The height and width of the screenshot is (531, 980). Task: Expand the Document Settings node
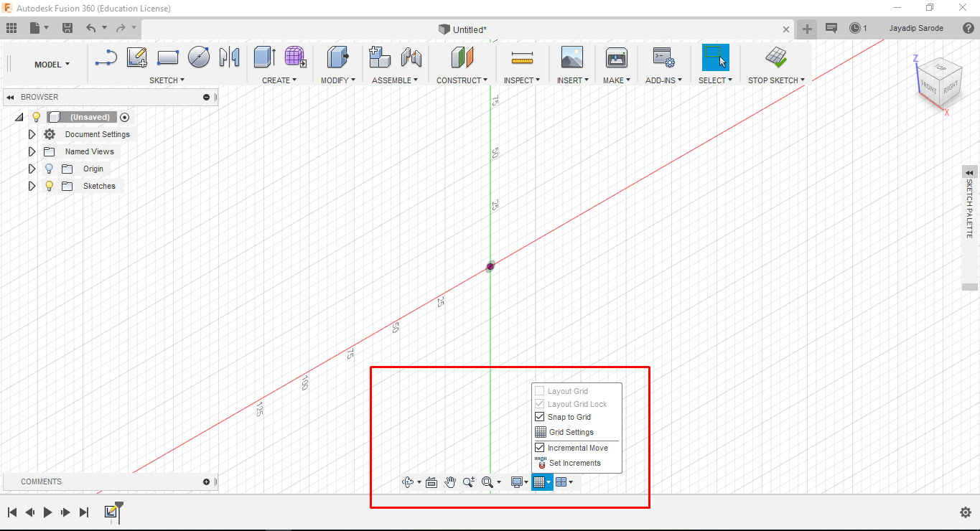point(32,134)
